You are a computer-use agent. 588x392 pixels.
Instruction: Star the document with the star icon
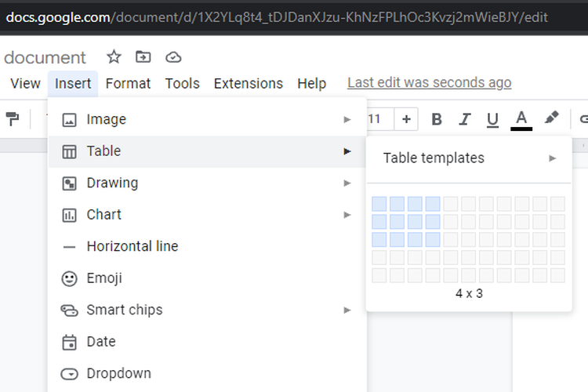[x=114, y=57]
